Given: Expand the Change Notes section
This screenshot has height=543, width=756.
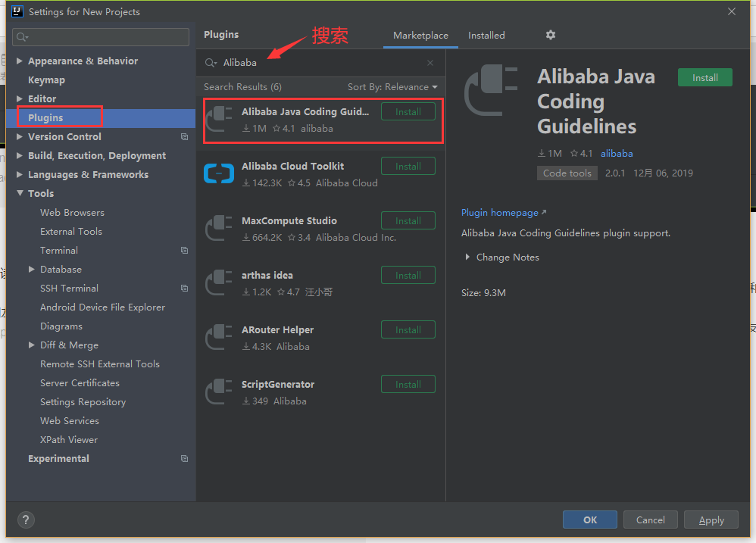Looking at the screenshot, I should [x=467, y=257].
